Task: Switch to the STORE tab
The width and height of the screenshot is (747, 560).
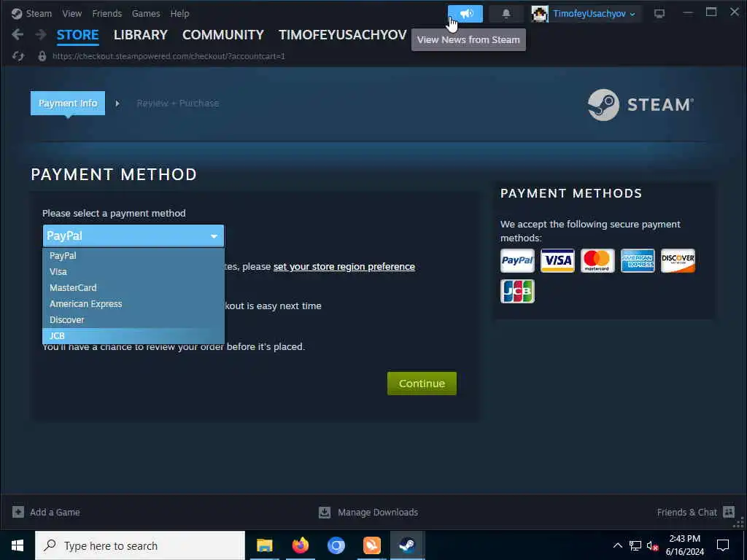Action: pos(77,35)
